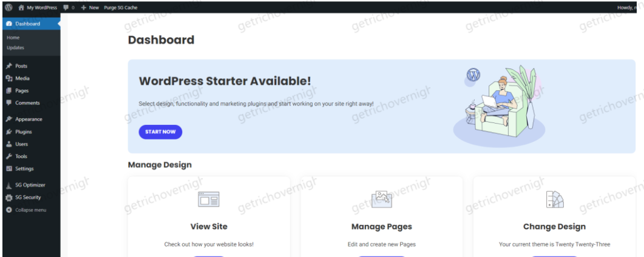Click the View Site card title
Viewport: 644px width, 257px height.
(209, 226)
